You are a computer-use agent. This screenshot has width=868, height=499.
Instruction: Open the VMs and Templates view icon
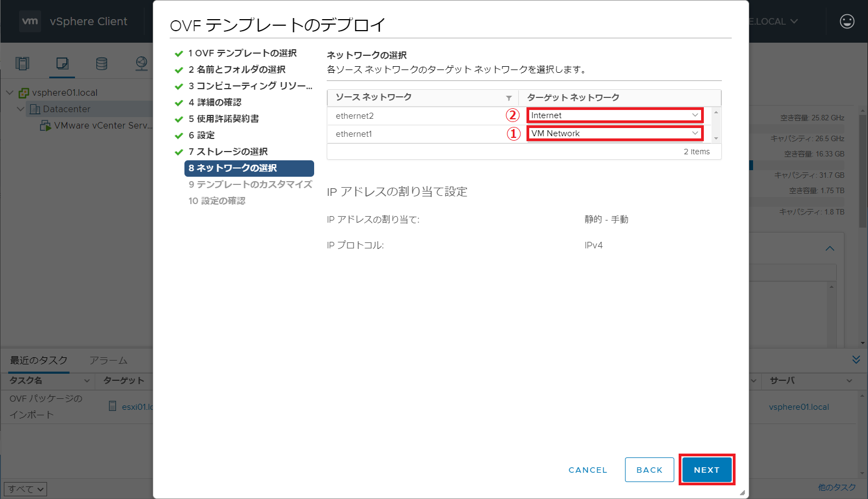62,63
